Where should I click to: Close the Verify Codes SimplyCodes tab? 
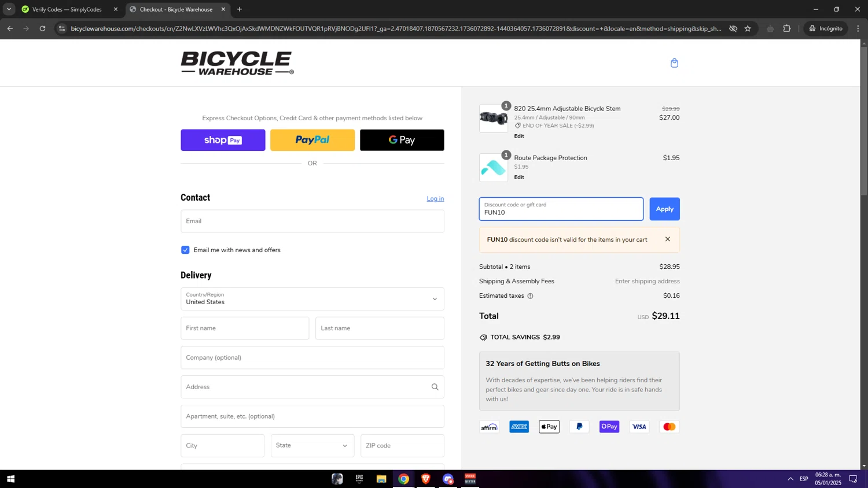115,9
